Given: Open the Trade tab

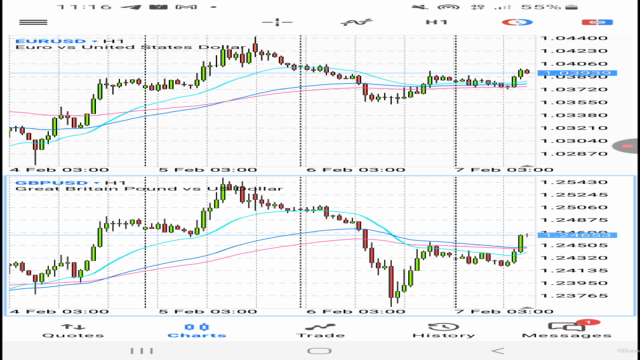Looking at the screenshot, I should (320, 331).
